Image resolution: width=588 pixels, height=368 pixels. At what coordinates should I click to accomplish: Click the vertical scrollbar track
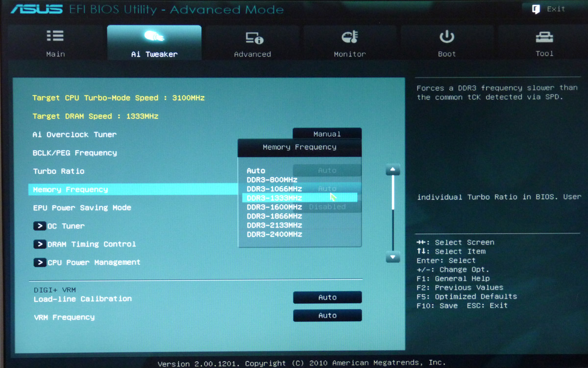[x=393, y=213]
